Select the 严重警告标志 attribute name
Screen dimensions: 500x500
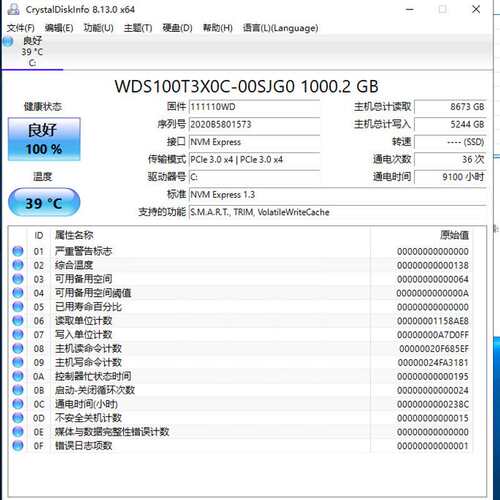click(83, 251)
